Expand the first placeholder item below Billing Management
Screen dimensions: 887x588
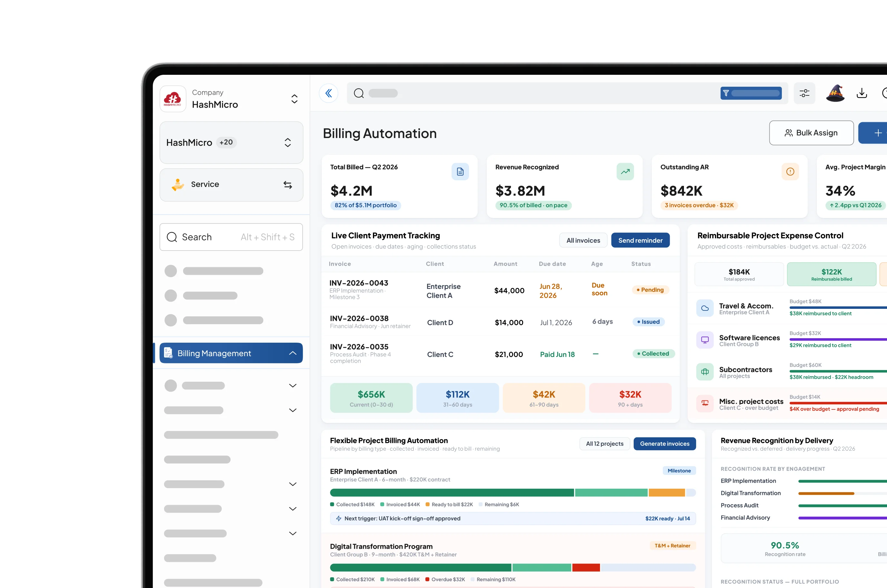point(292,386)
